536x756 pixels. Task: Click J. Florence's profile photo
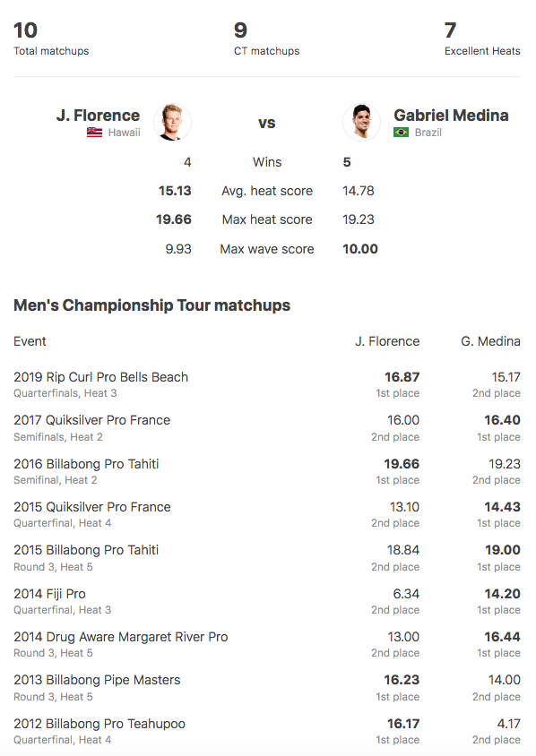[x=172, y=123]
